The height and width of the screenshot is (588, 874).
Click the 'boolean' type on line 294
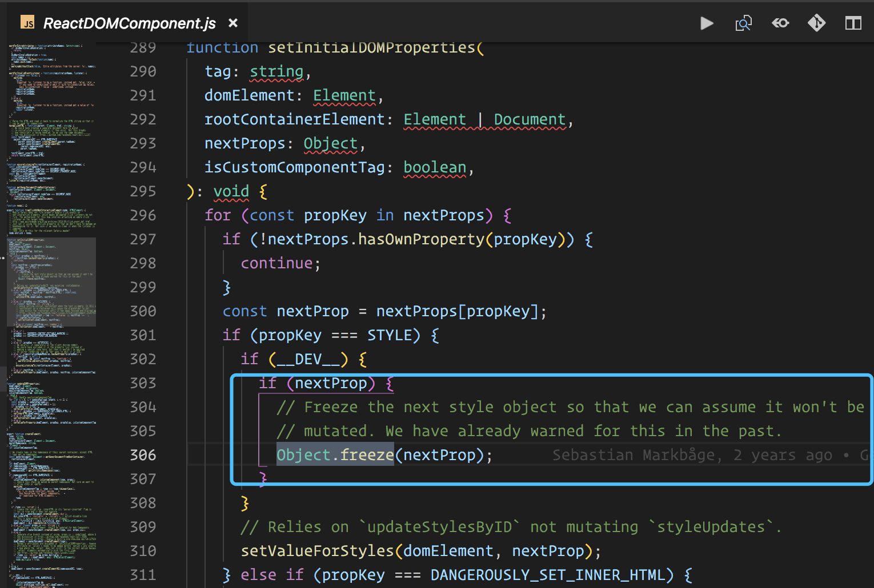click(435, 167)
